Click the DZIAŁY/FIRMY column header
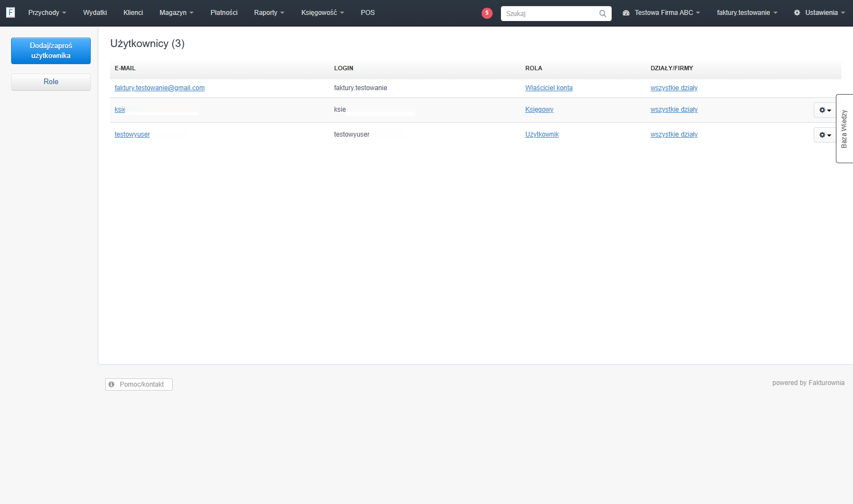The width and height of the screenshot is (853, 504). pos(672,68)
